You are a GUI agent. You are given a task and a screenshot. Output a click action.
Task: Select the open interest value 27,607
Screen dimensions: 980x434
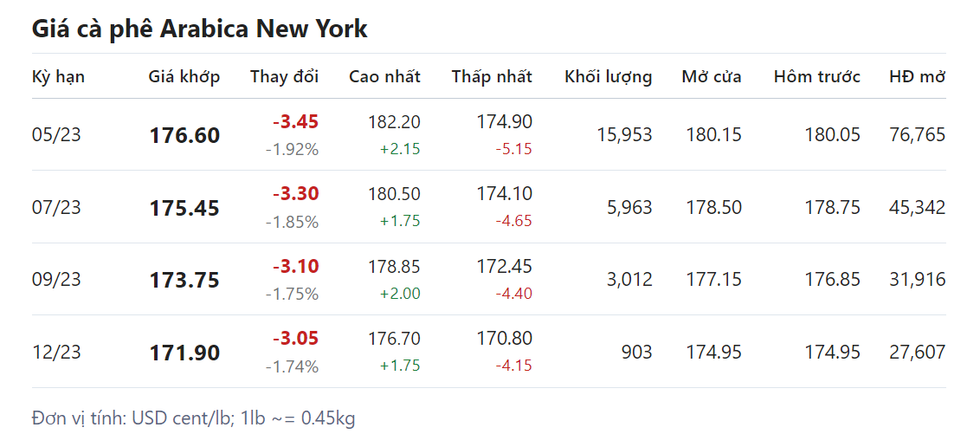(x=917, y=353)
